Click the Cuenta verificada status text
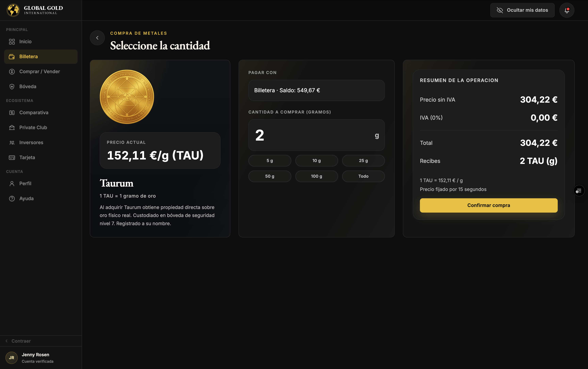 point(38,362)
